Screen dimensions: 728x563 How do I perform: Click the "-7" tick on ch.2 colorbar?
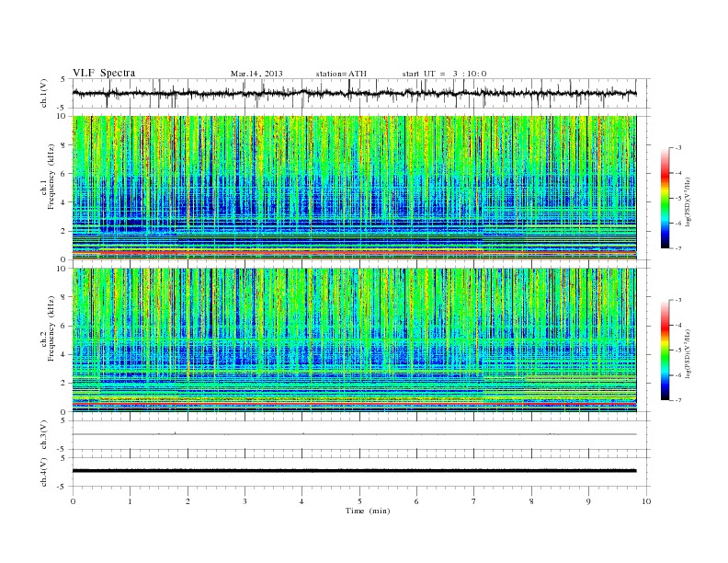(678, 400)
